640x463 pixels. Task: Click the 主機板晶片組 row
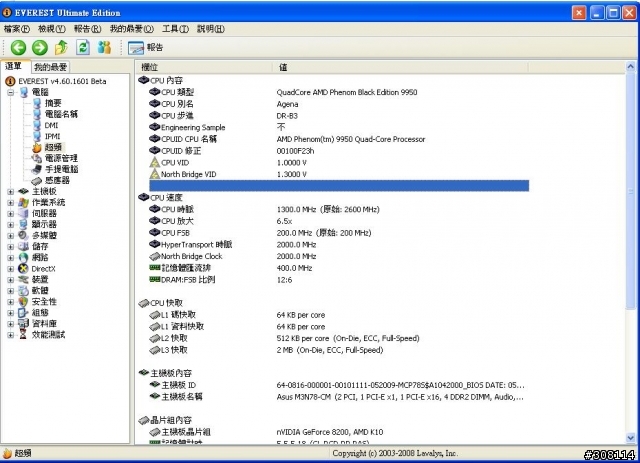(x=339, y=432)
